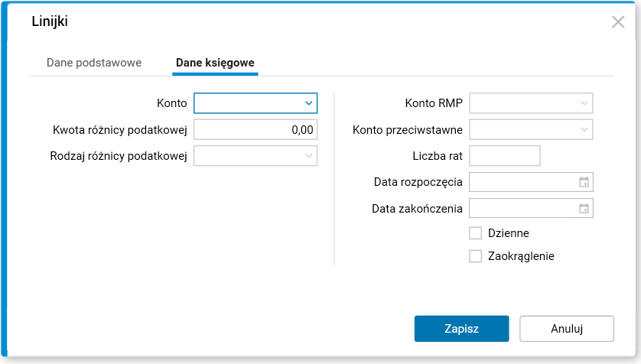Viewport: 641px width, 364px height.
Task: Focus the Liczba rat input field
Action: tap(505, 156)
